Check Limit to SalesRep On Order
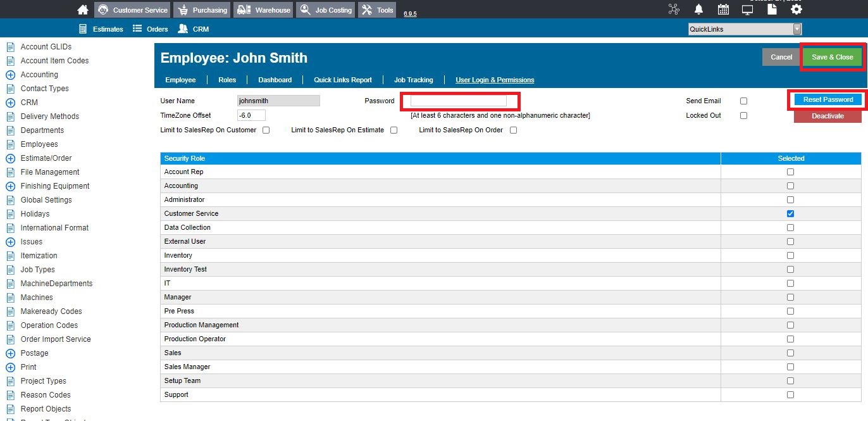This screenshot has height=421, width=868. (514, 130)
